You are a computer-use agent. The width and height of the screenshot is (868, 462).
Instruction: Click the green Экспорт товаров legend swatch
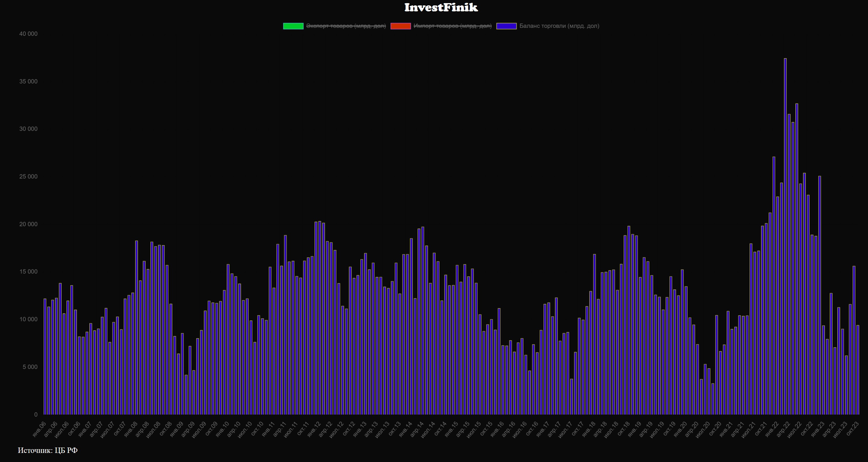pos(293,26)
